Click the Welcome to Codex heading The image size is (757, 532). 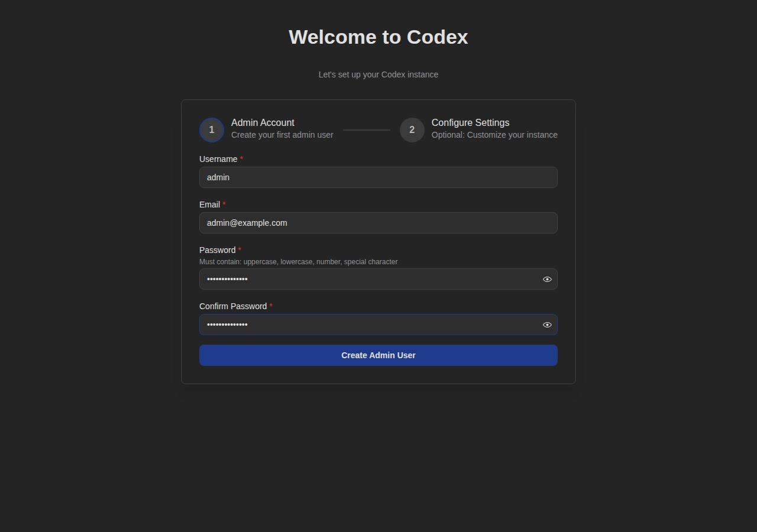[378, 37]
